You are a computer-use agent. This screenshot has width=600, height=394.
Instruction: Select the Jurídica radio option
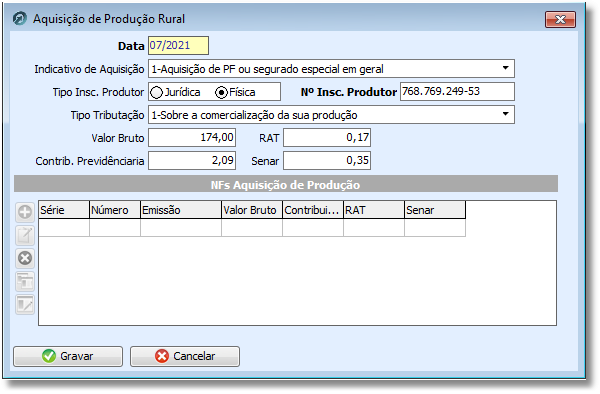(x=157, y=93)
